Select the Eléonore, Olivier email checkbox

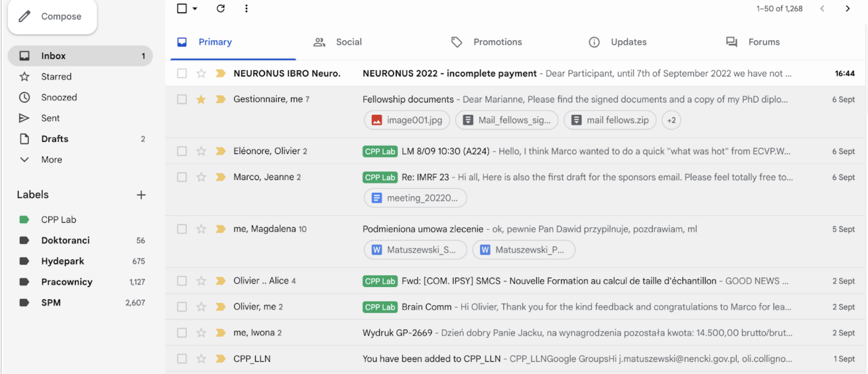tap(182, 151)
